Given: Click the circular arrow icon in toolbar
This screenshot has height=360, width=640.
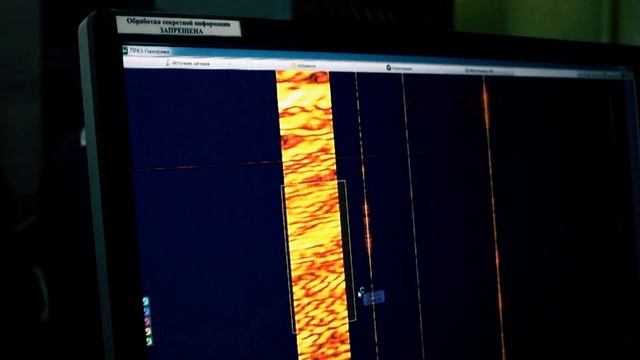Looking at the screenshot, I should 389,68.
